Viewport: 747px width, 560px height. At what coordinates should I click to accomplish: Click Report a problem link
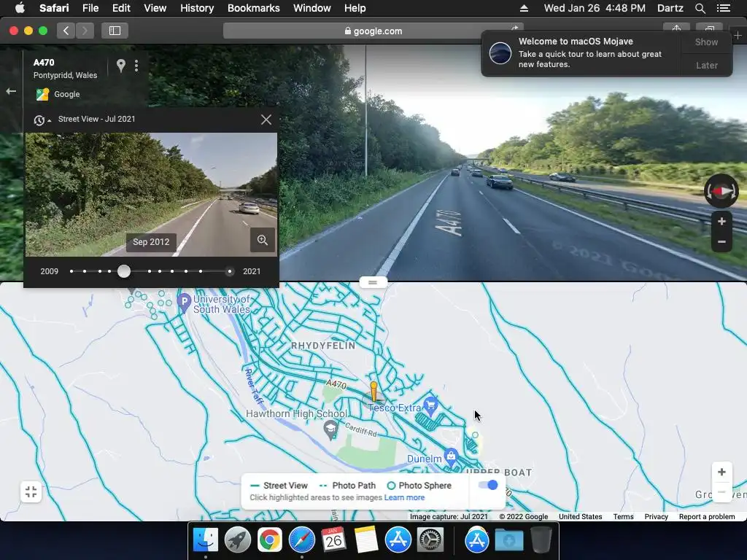click(x=707, y=517)
